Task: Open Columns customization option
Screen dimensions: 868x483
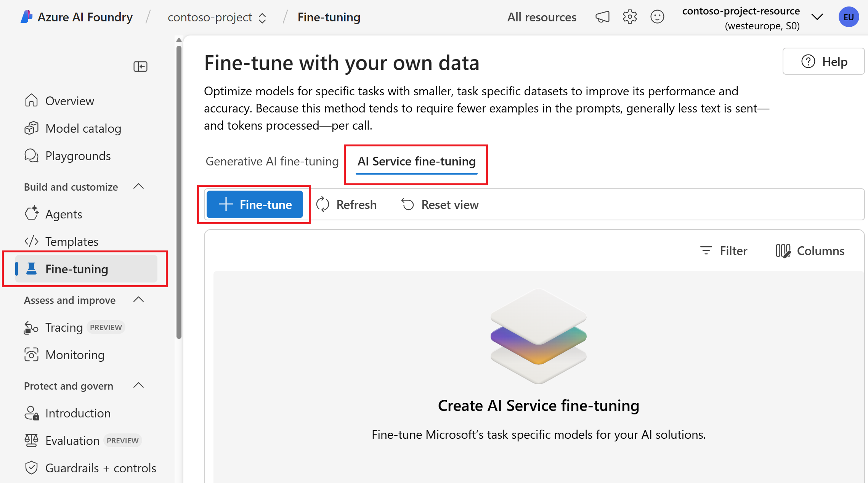Action: click(x=810, y=251)
